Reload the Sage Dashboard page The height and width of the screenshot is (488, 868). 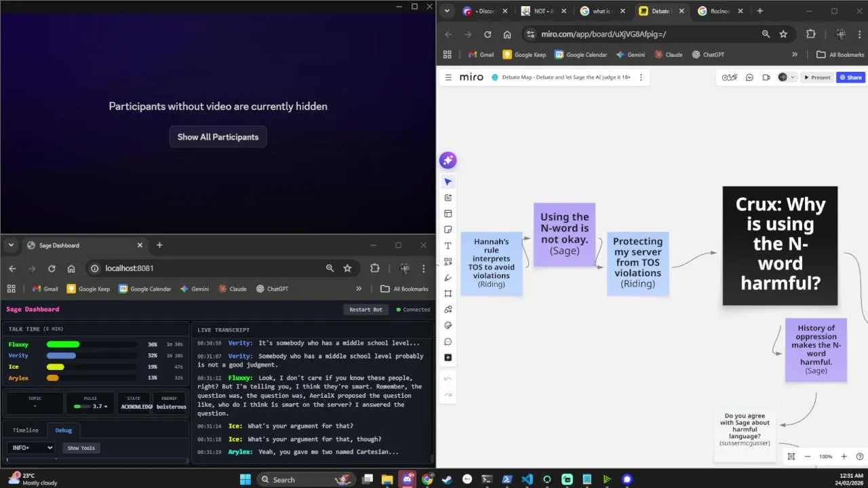click(x=52, y=268)
